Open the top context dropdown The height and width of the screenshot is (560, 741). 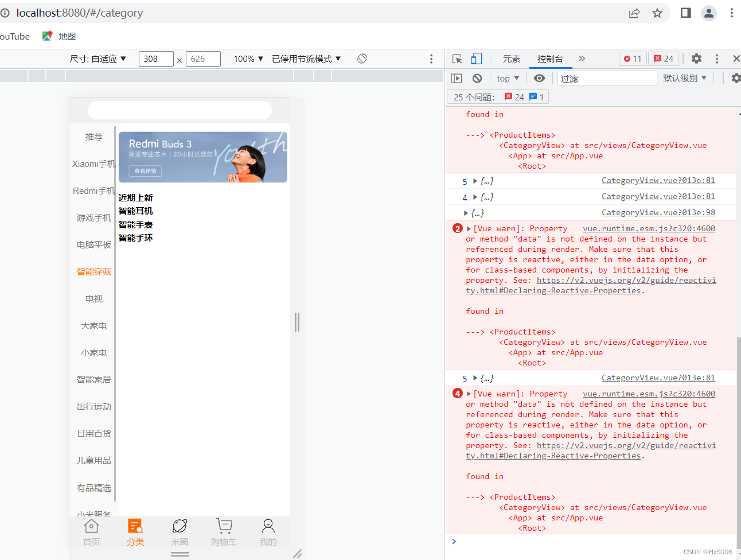point(508,79)
